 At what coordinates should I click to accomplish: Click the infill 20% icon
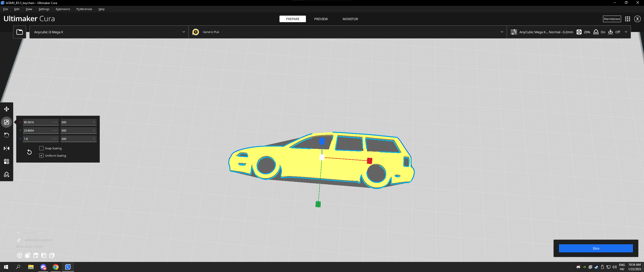click(x=579, y=32)
